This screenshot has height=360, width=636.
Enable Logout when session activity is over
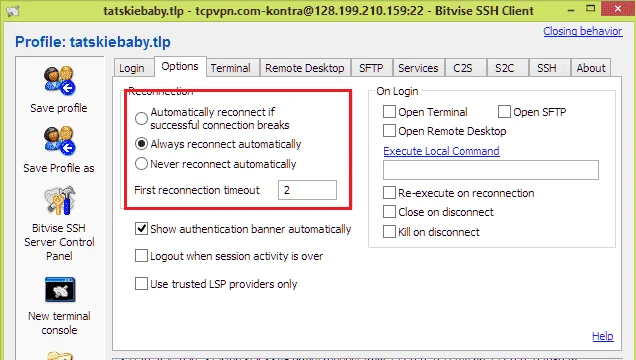(141, 256)
